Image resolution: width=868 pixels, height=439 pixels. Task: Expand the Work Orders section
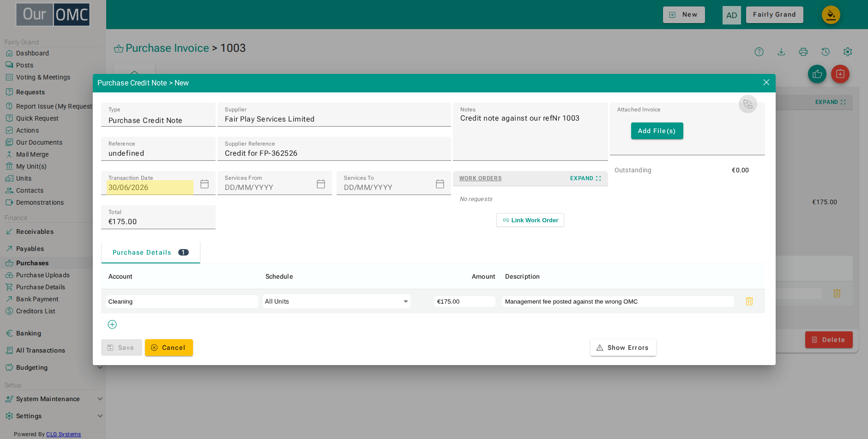tap(585, 178)
